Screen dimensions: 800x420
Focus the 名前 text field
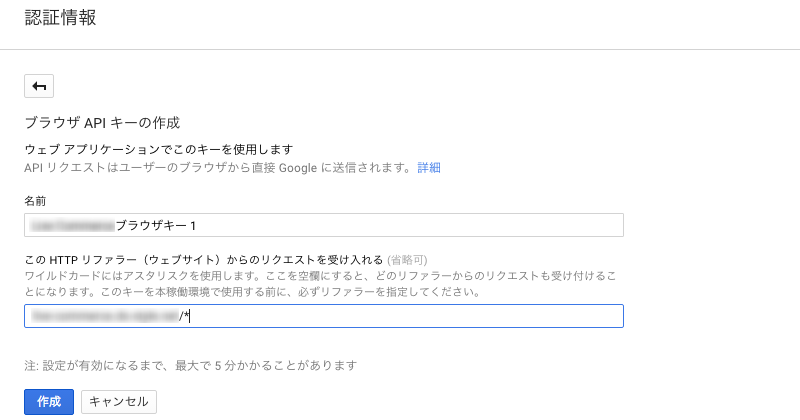point(323,225)
